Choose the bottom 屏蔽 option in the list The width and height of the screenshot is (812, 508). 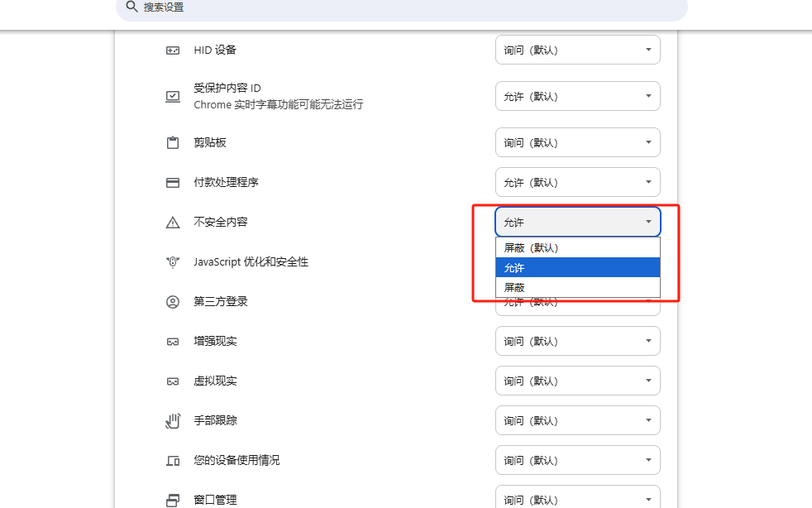coord(577,287)
